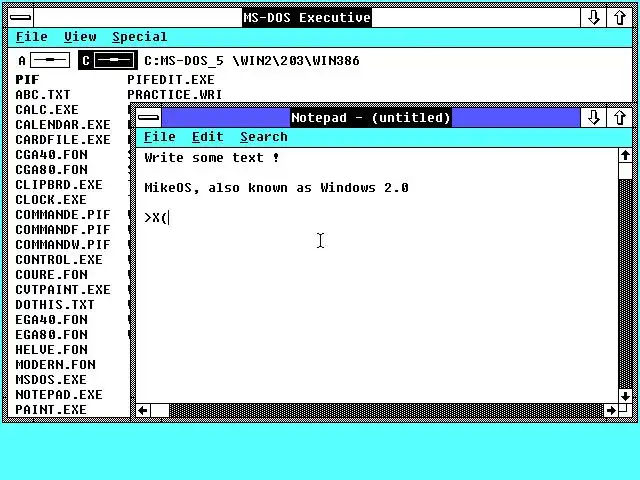Image resolution: width=640 pixels, height=480 pixels.
Task: Open View menu in MS-DOS Executive
Action: click(x=80, y=37)
